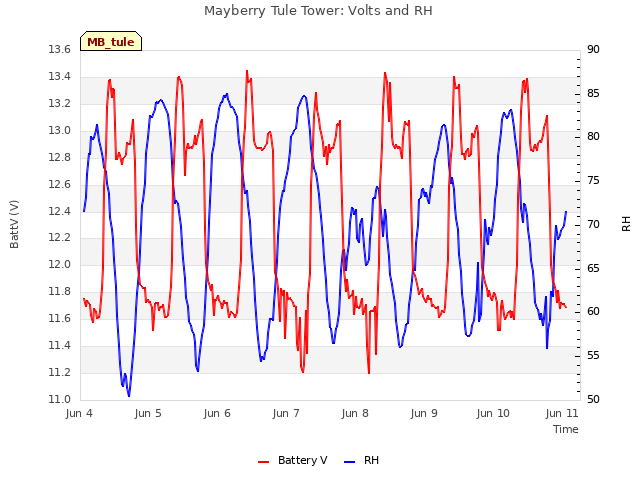The image size is (640, 480).
Task: Click the MB_tule label badge
Action: point(111,41)
